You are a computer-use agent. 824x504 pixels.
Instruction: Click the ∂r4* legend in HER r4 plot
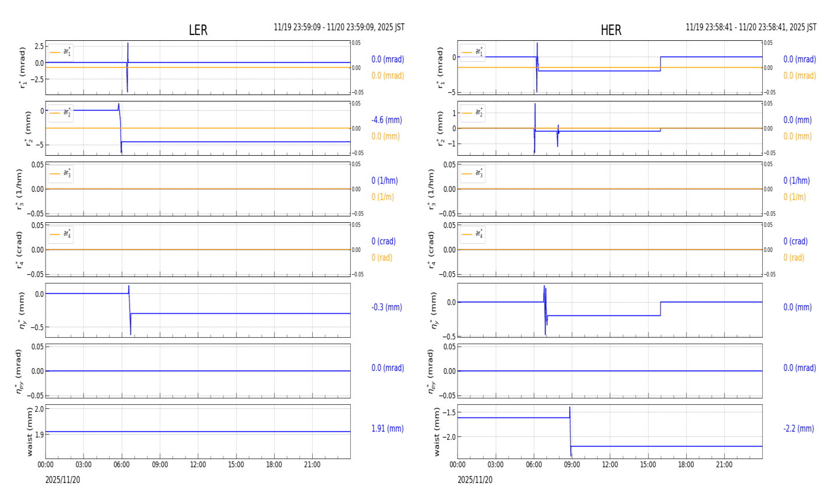(472, 234)
